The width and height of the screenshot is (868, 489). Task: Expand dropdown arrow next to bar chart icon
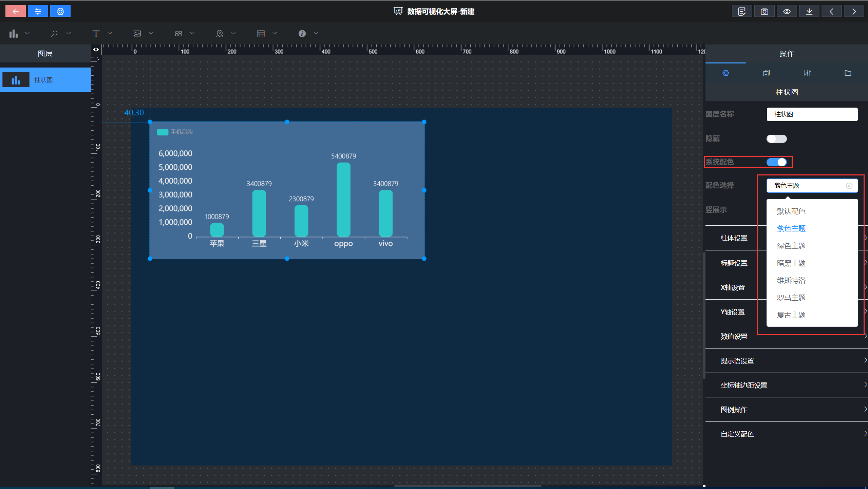27,33
